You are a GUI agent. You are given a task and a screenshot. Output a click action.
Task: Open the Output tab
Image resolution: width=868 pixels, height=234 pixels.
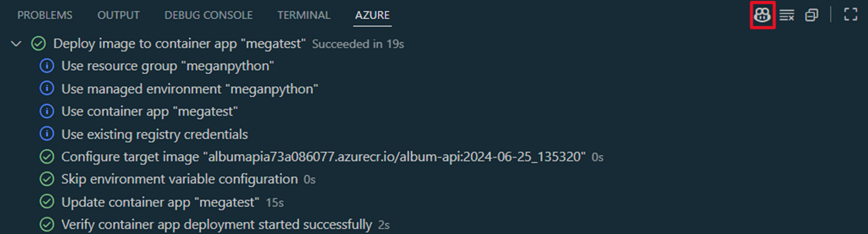118,15
